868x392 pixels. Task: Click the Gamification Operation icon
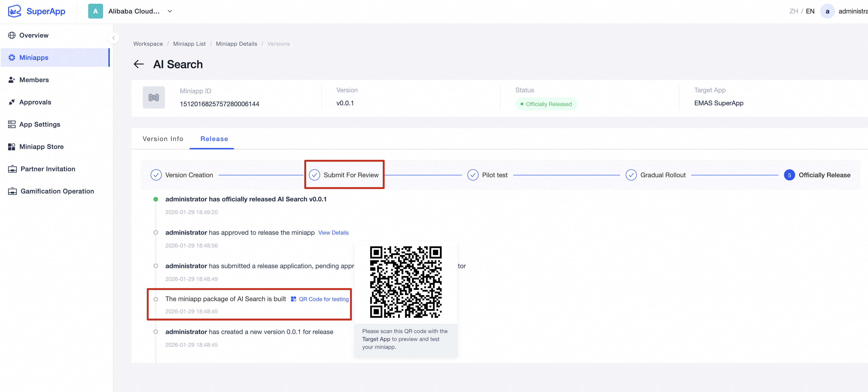(13, 191)
